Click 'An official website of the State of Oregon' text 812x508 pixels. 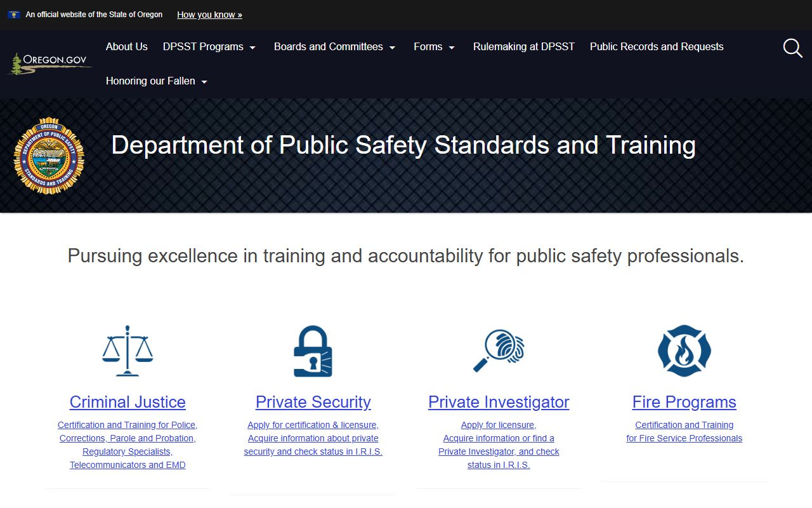94,15
